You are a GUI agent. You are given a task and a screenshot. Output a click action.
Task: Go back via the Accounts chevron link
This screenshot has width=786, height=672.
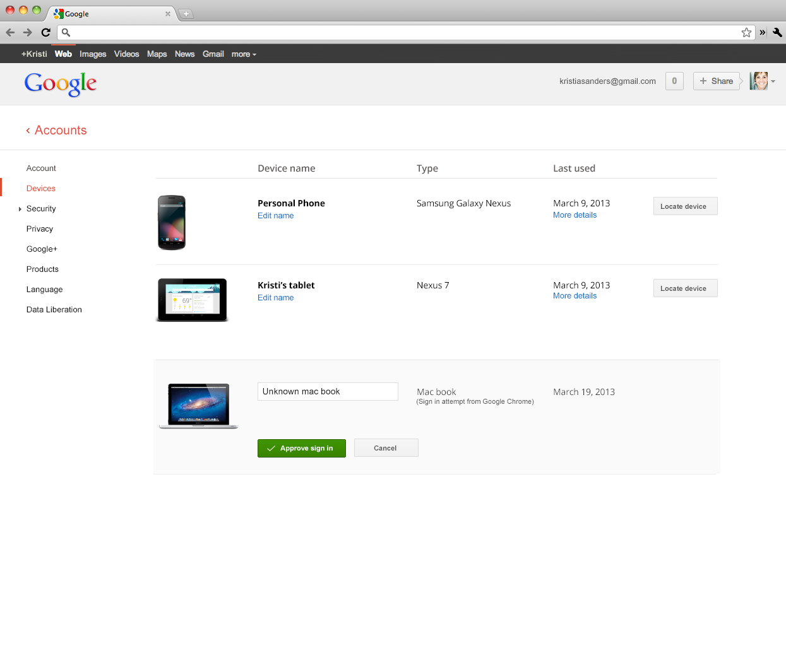coord(56,130)
